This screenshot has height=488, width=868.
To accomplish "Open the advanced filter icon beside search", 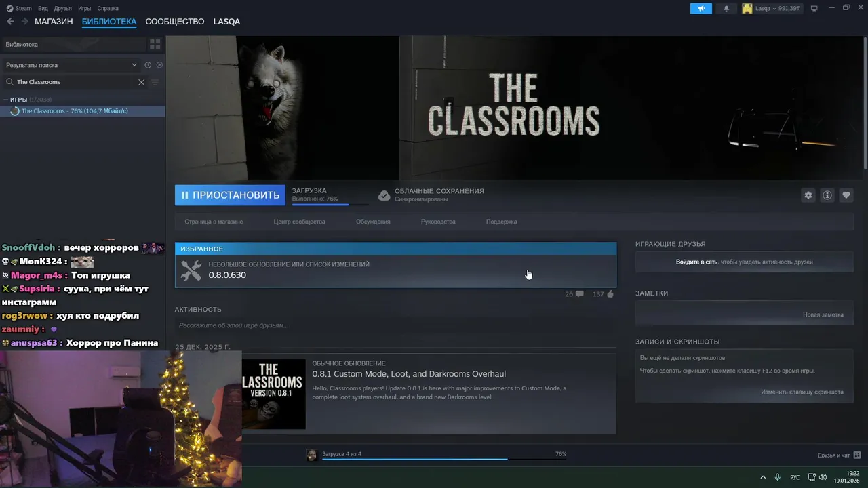I will click(x=155, y=82).
